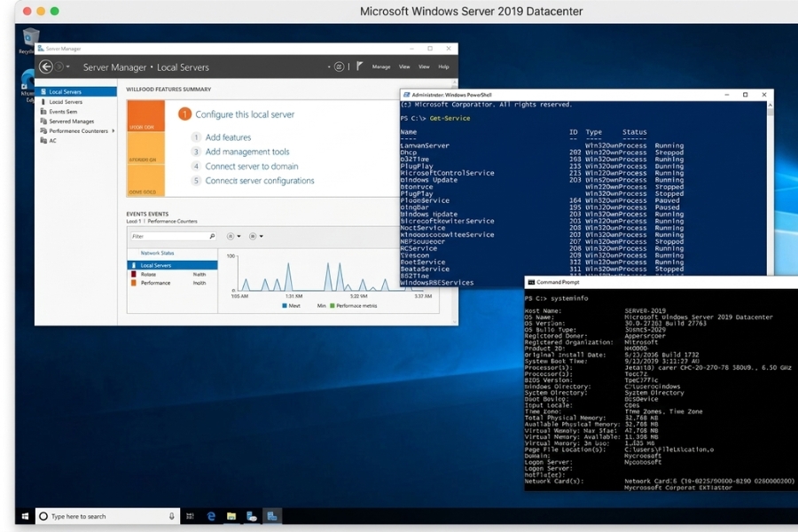This screenshot has height=532, width=798.
Task: Click the orange swatch beside Performance
Action: (x=134, y=283)
